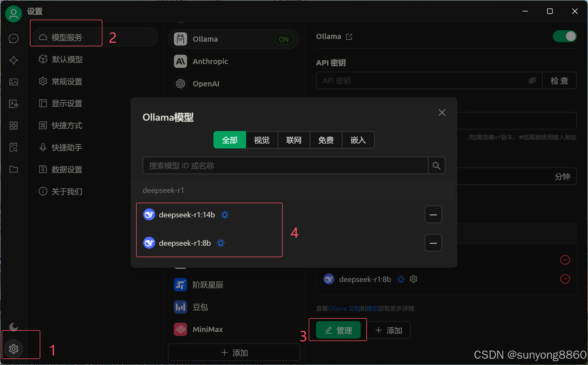The width and height of the screenshot is (588, 365).
Task: Click the settings gear sidebar icon
Action: 14,349
